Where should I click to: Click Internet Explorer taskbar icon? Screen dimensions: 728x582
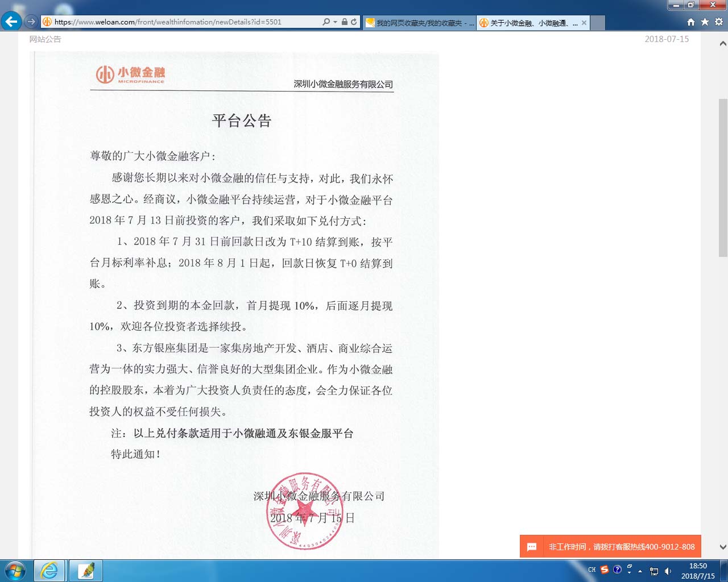pyautogui.click(x=49, y=570)
